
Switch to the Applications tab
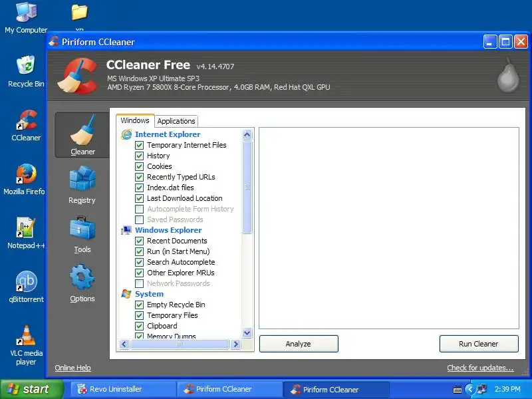pyautogui.click(x=176, y=121)
